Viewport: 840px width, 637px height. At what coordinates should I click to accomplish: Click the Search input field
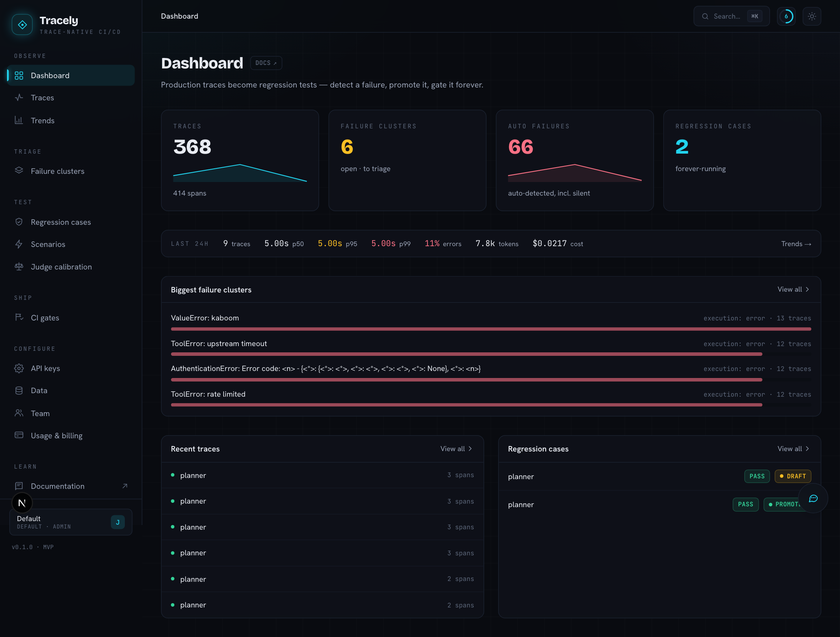click(731, 16)
